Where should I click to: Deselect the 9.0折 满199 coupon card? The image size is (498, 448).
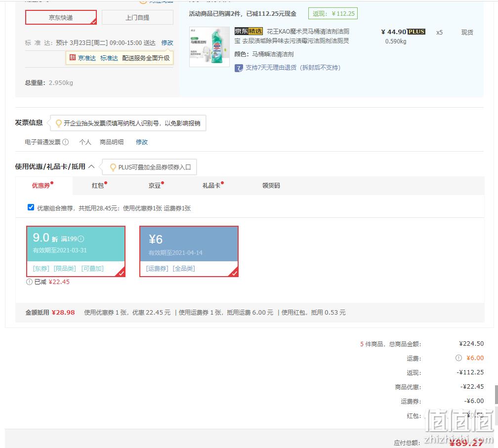click(76, 251)
